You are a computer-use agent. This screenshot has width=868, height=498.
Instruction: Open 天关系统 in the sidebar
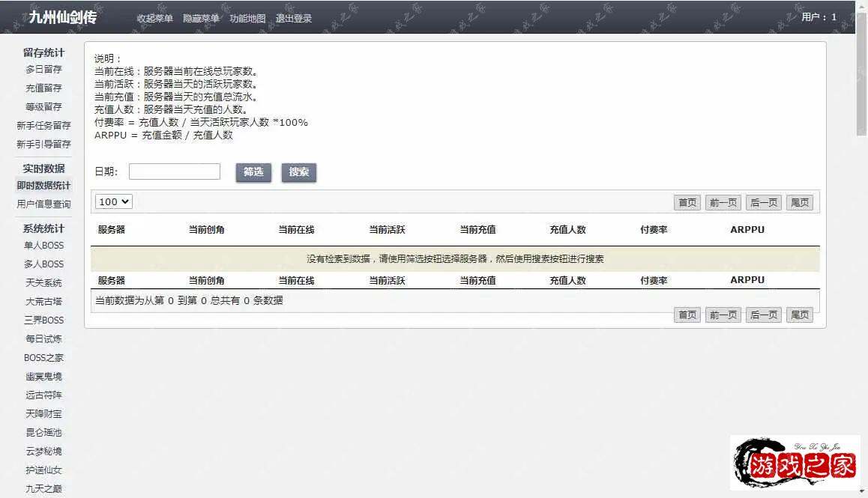coord(43,283)
